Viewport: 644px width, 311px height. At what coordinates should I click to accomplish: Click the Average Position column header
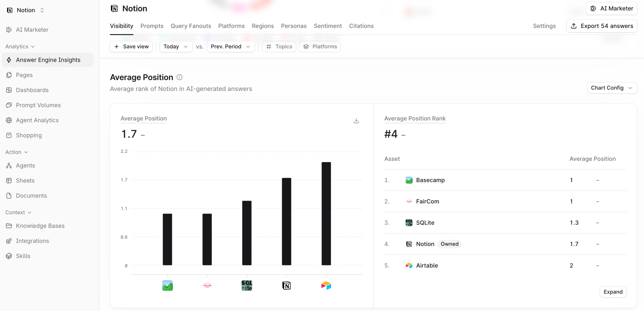click(593, 159)
